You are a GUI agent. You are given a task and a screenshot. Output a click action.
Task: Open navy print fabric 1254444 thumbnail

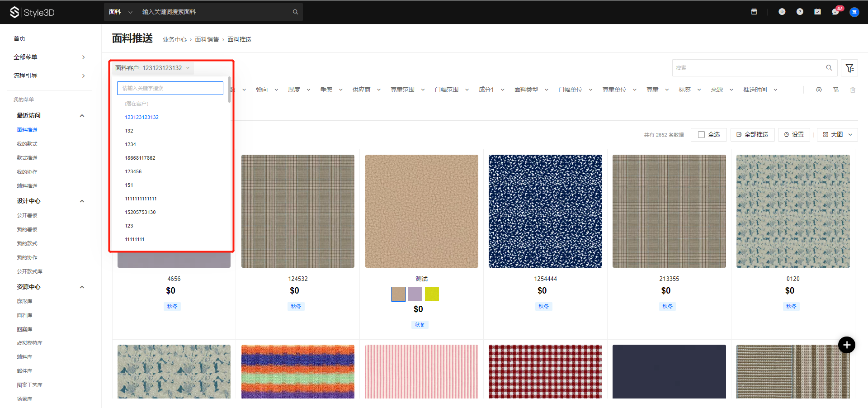point(545,211)
